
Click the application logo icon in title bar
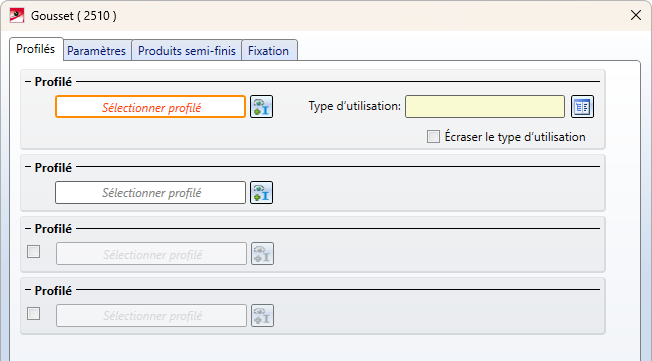pos(17,15)
